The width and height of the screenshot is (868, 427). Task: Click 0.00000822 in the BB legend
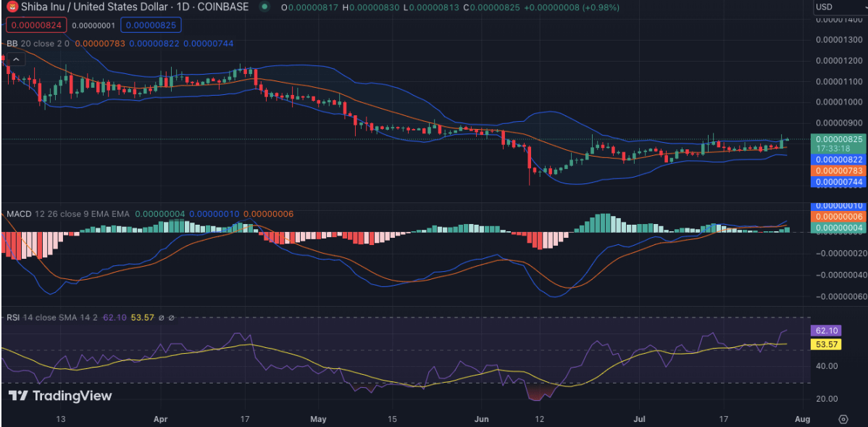[x=154, y=43]
